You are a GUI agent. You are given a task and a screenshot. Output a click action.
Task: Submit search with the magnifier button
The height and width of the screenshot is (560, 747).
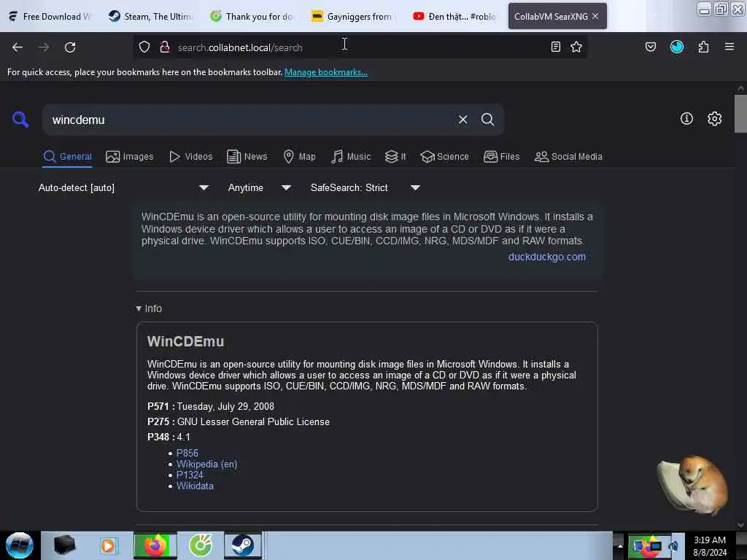pyautogui.click(x=487, y=120)
